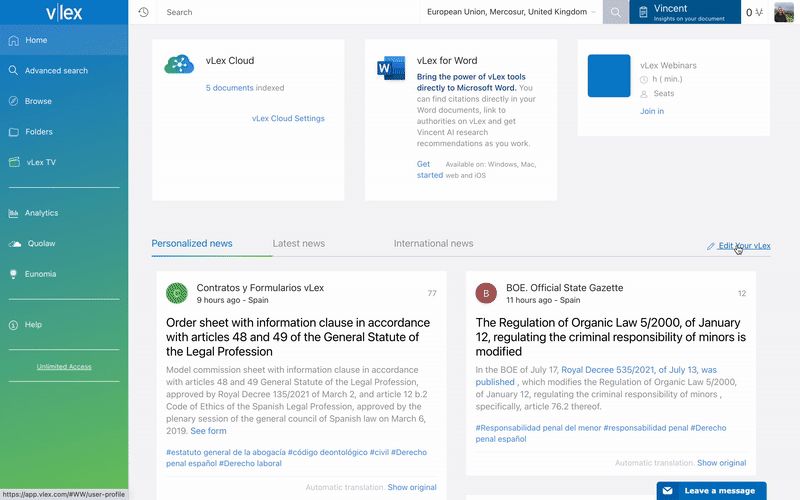The width and height of the screenshot is (800, 500).
Task: Click the Microsoft Word icon
Action: coord(391,67)
